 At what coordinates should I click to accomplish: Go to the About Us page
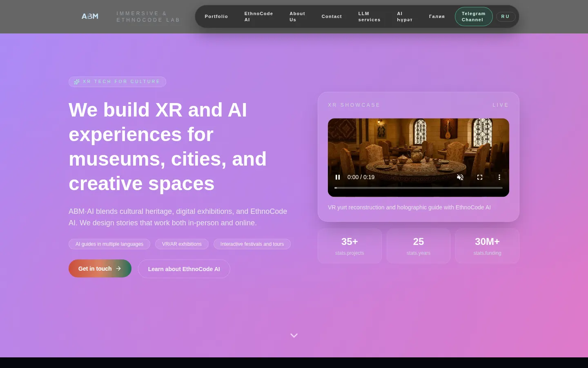point(297,16)
